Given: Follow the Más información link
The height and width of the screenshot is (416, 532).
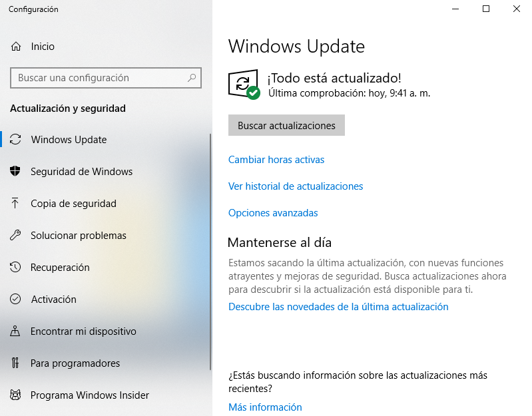Looking at the screenshot, I should click(265, 407).
